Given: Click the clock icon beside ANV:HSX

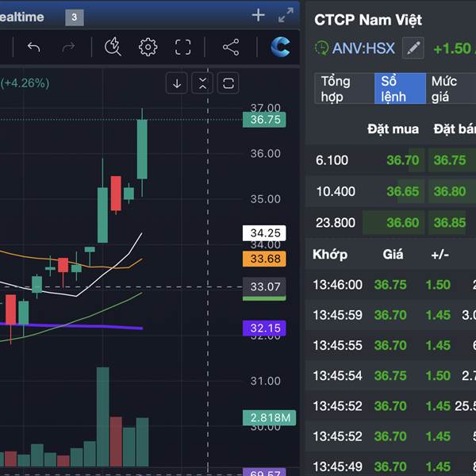Looking at the screenshot, I should coord(321,48).
